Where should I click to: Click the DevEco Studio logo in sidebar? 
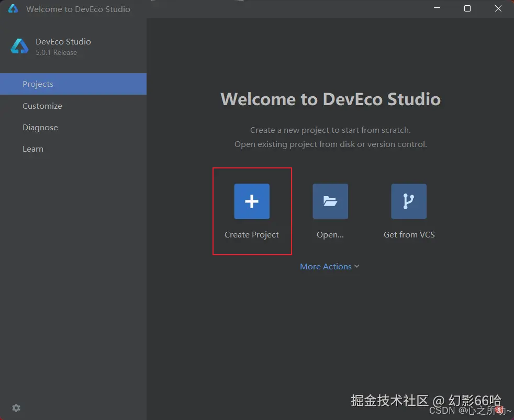click(19, 46)
